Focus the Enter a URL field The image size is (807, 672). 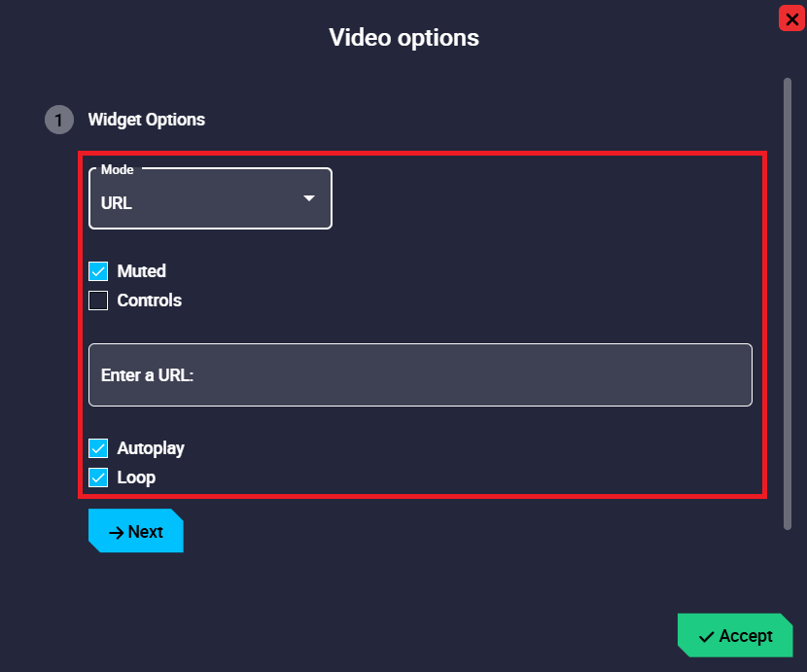coord(420,374)
